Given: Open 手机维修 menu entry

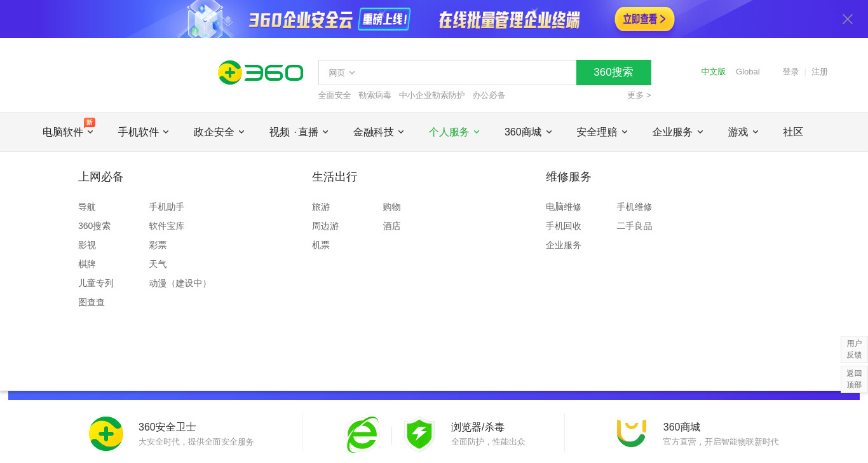Looking at the screenshot, I should (634, 207).
